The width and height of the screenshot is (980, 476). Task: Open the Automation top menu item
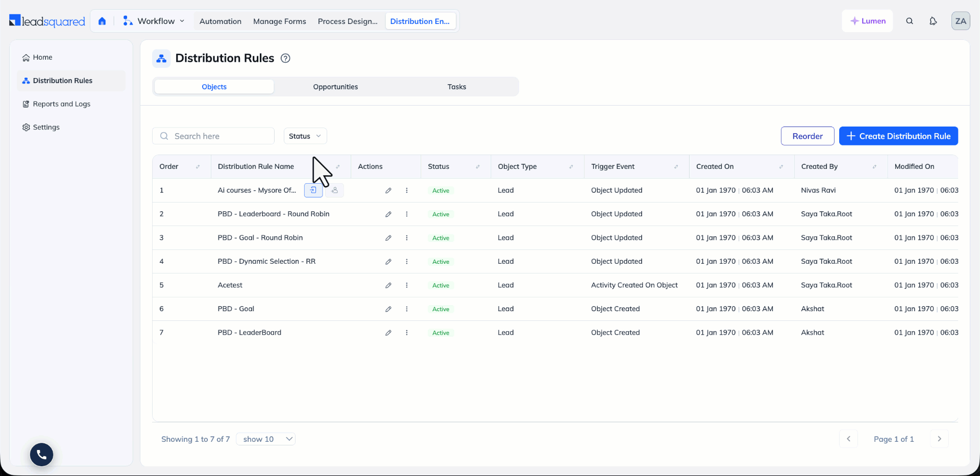coord(220,21)
